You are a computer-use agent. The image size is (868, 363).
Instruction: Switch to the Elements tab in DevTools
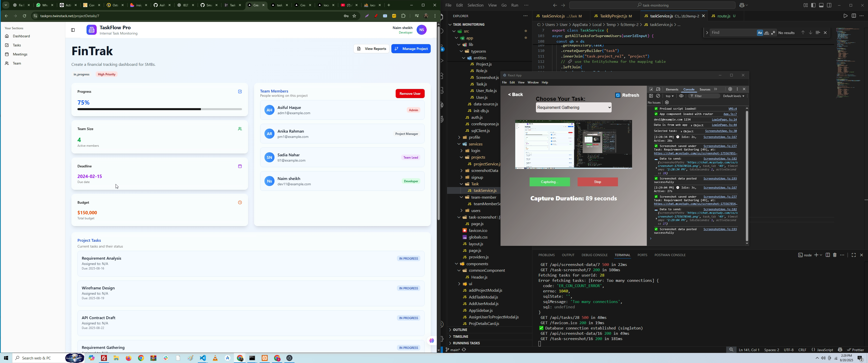[672, 89]
